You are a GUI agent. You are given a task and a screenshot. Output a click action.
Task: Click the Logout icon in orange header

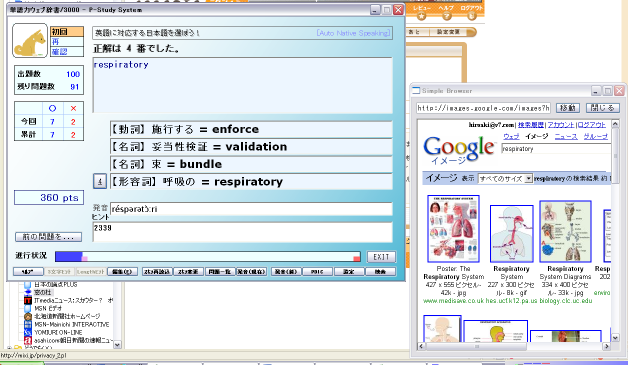472,16
